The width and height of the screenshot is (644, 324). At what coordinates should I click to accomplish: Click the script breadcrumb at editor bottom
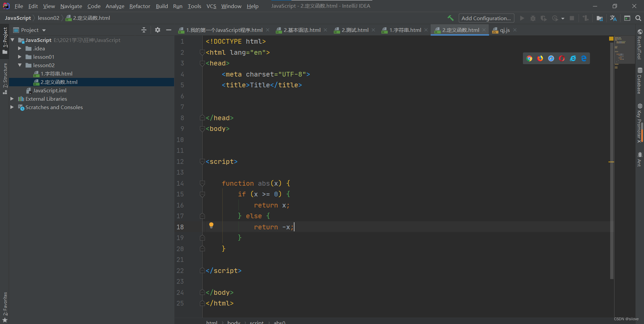(257, 322)
